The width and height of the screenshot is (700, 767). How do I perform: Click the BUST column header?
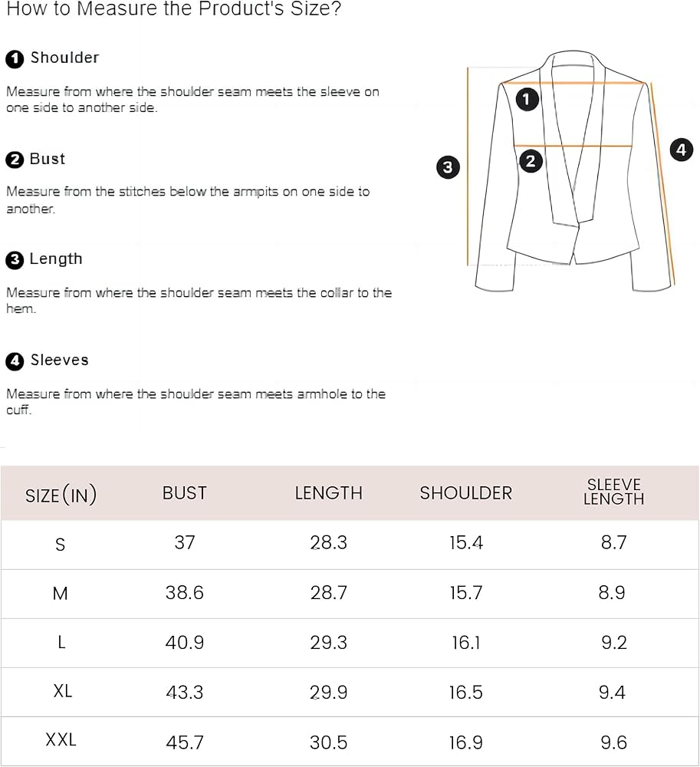tap(185, 493)
